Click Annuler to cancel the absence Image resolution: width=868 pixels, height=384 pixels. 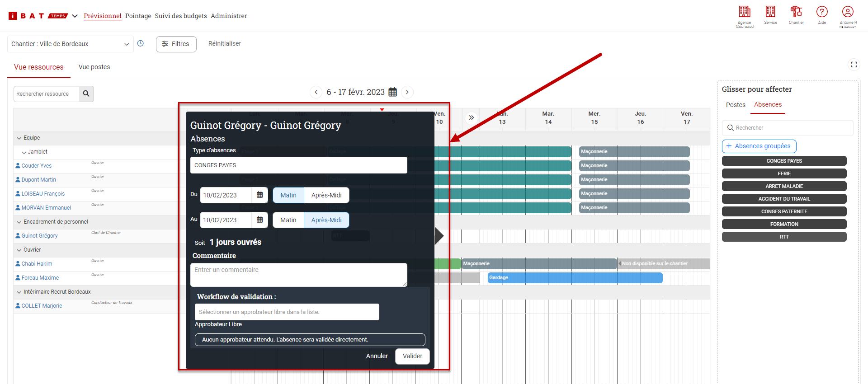377,356
